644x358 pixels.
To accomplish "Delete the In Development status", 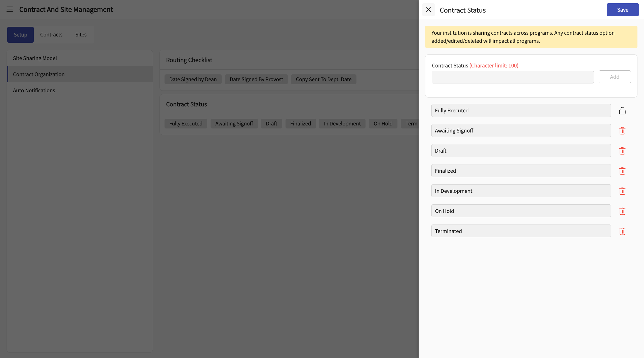I will tap(622, 191).
